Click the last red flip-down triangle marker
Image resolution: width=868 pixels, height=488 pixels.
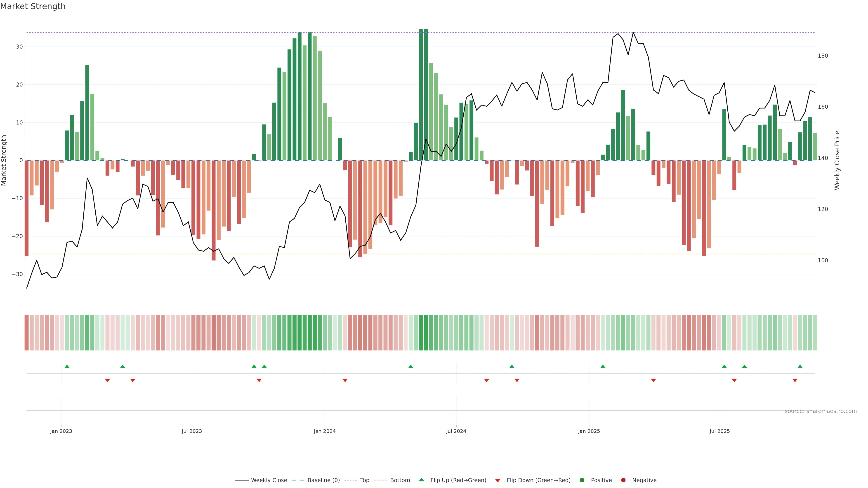(795, 380)
